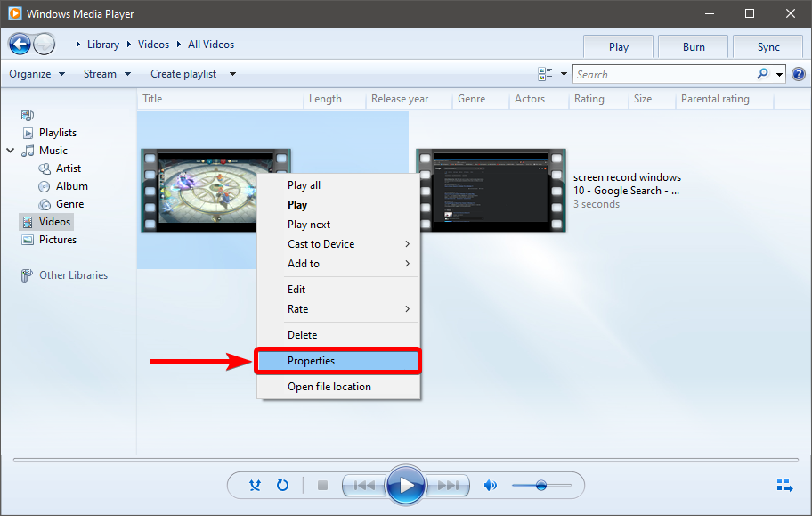Open the Organize dropdown menu
The image size is (812, 516).
[37, 74]
